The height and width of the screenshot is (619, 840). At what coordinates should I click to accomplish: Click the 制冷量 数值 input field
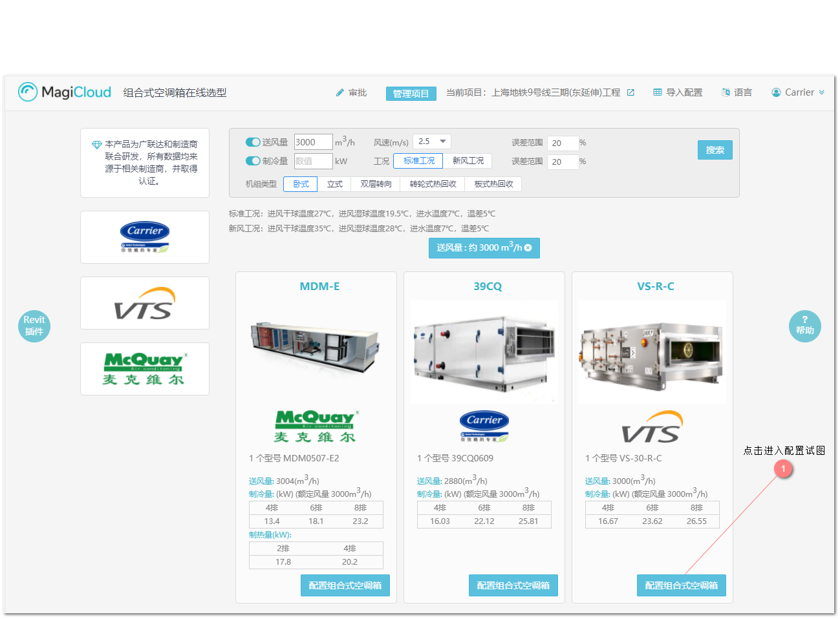coord(313,161)
